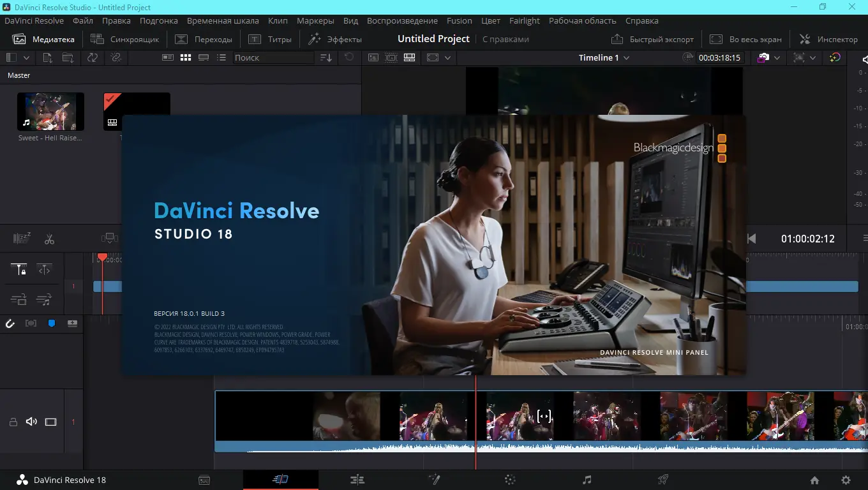868x490 pixels.
Task: Toggle timeline snapping magnet icon
Action: coord(10,323)
